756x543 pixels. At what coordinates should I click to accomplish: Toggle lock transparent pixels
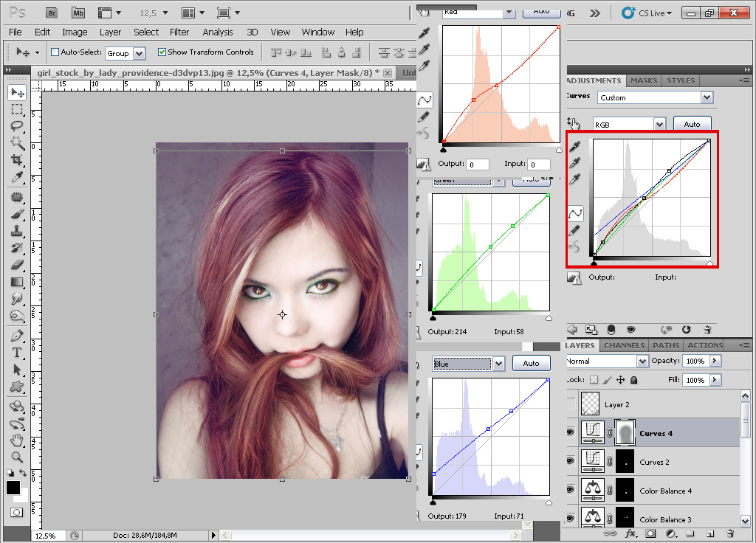coord(594,380)
